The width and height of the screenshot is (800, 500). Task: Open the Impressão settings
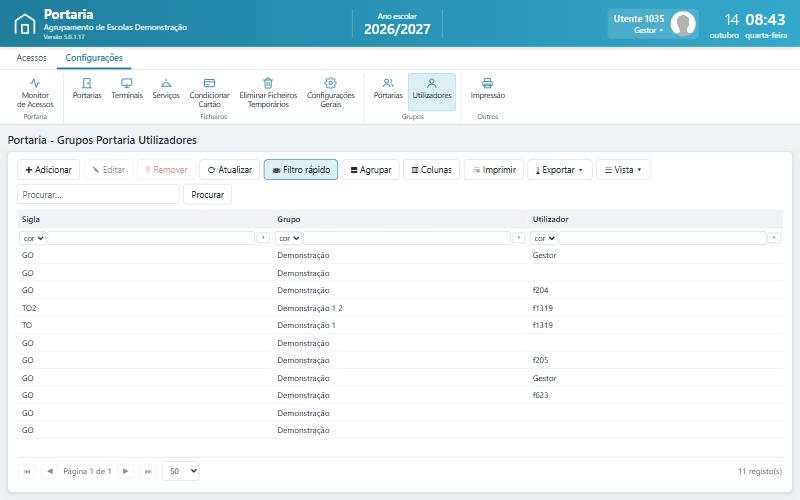(488, 88)
